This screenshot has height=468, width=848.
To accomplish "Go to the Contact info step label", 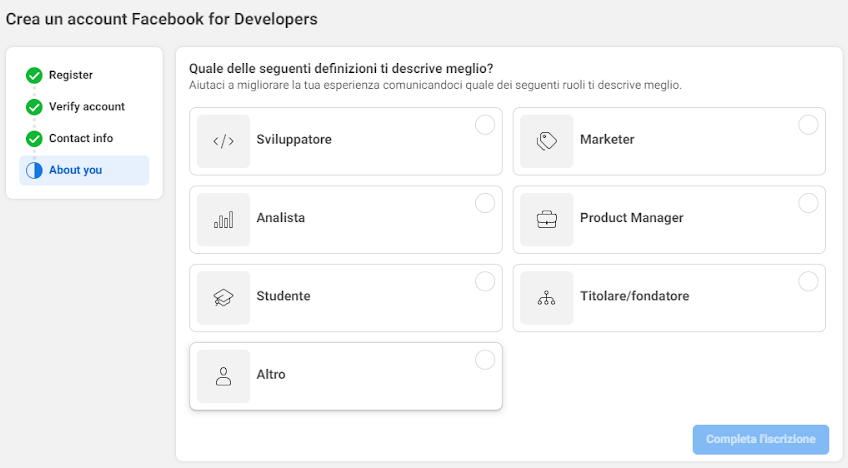I will click(x=81, y=138).
